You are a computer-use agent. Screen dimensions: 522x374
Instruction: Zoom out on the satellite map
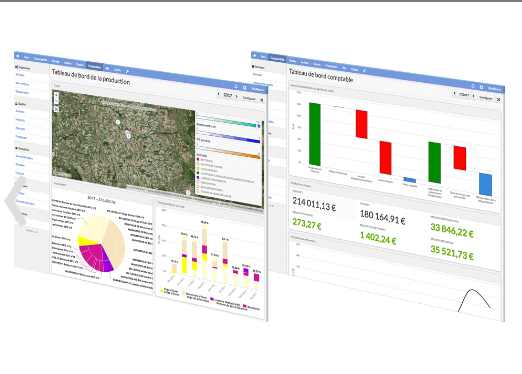click(x=56, y=101)
